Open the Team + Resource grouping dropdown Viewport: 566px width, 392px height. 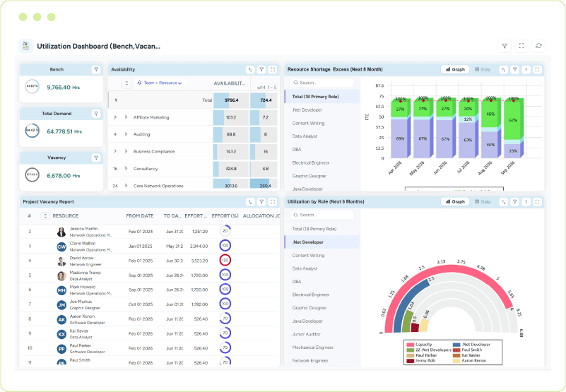pyautogui.click(x=160, y=83)
